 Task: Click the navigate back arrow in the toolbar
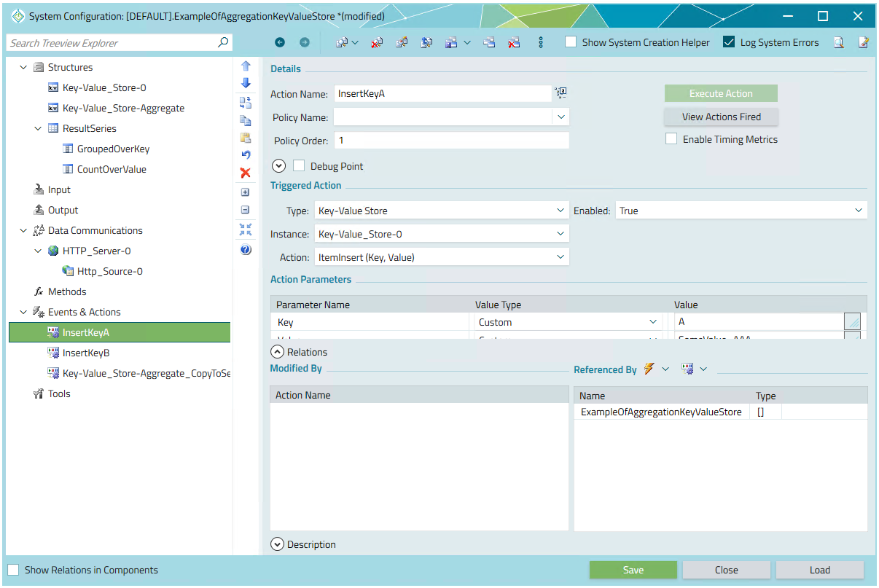point(280,43)
